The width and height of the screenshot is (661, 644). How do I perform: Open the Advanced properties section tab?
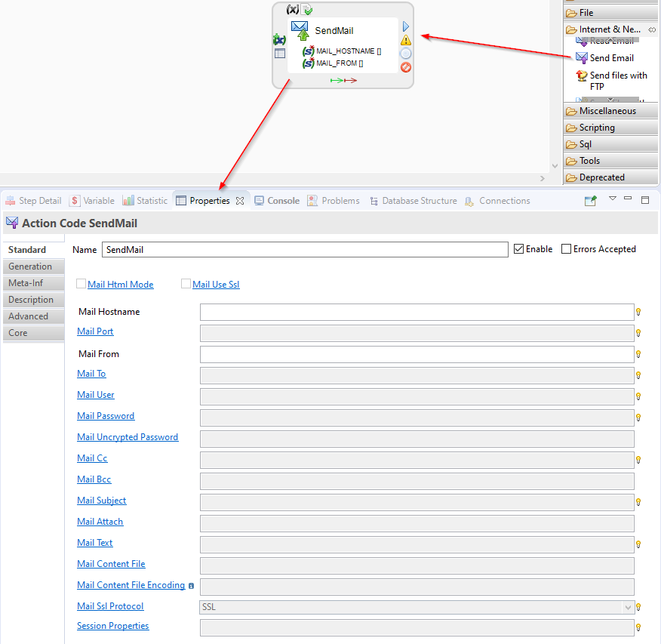(29, 316)
